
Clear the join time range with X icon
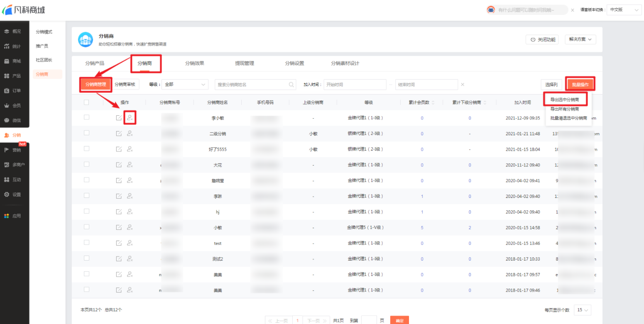(463, 85)
